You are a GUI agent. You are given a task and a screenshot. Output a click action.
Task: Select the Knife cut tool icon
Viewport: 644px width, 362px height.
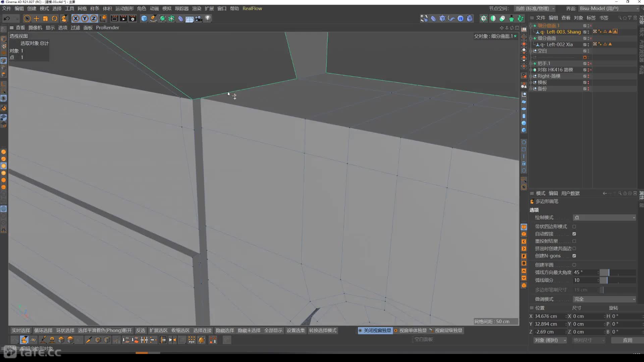tap(89, 340)
